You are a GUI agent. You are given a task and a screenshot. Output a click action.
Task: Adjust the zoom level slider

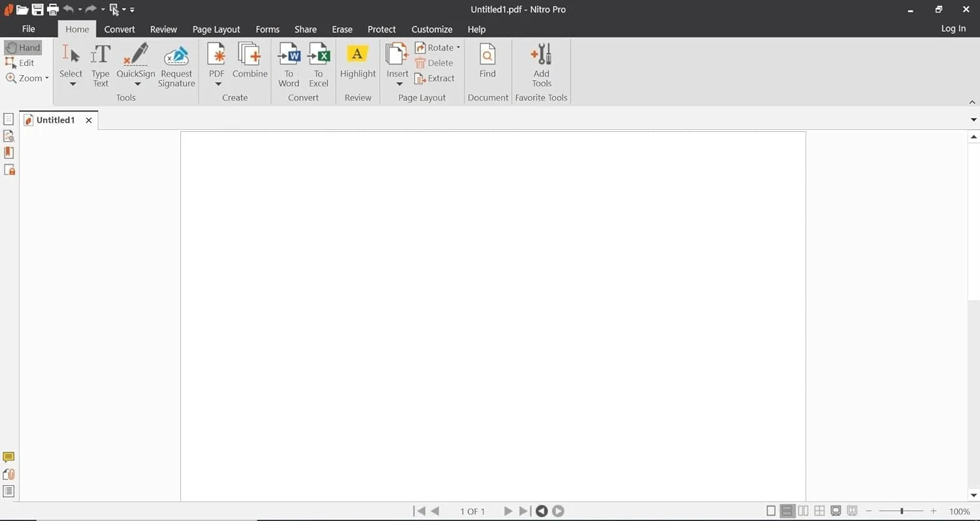902,511
